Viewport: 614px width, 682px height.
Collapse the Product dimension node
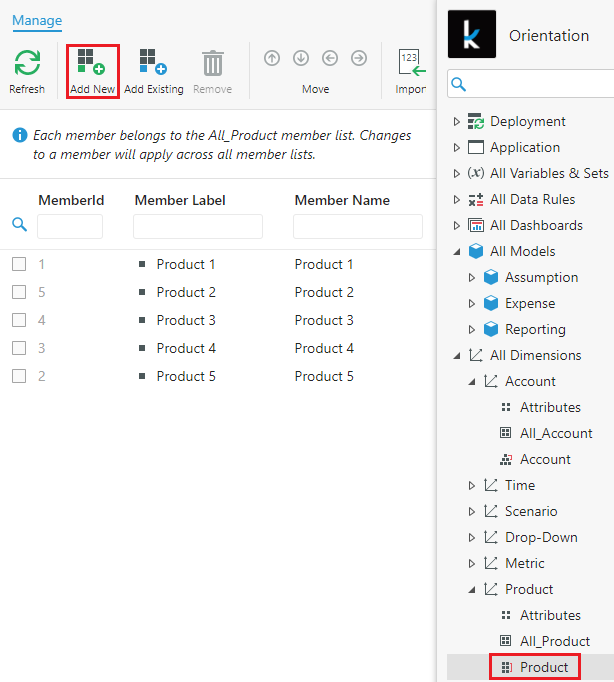click(x=472, y=590)
